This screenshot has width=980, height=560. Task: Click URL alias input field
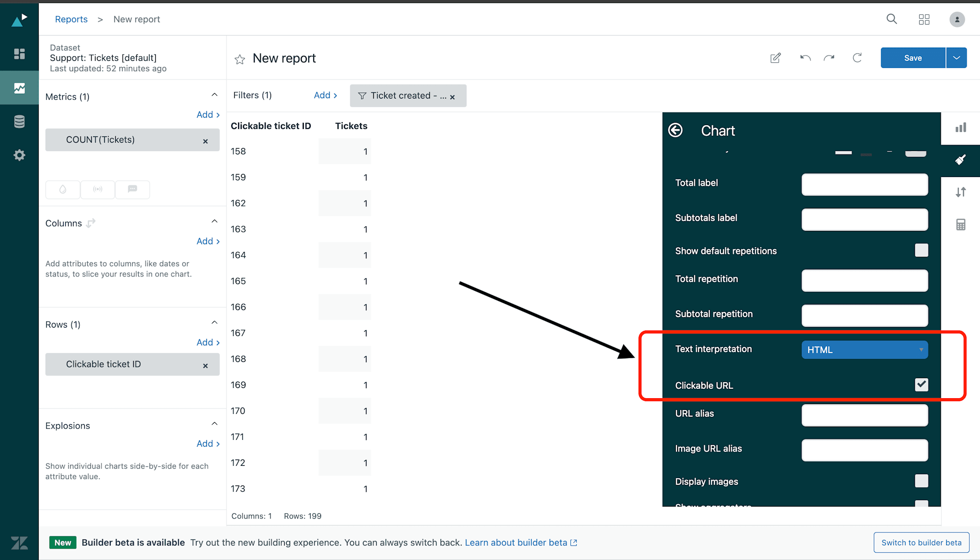click(865, 414)
